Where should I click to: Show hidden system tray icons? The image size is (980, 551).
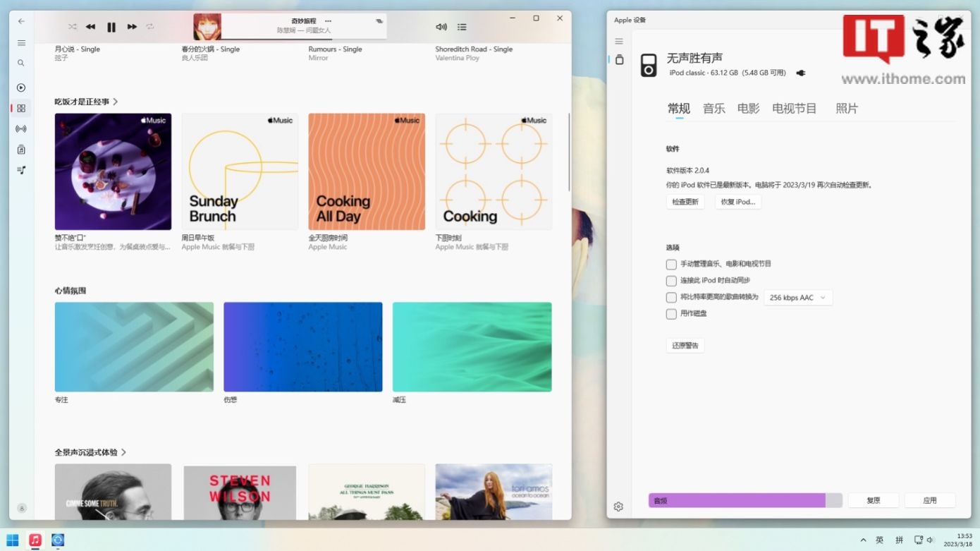863,540
